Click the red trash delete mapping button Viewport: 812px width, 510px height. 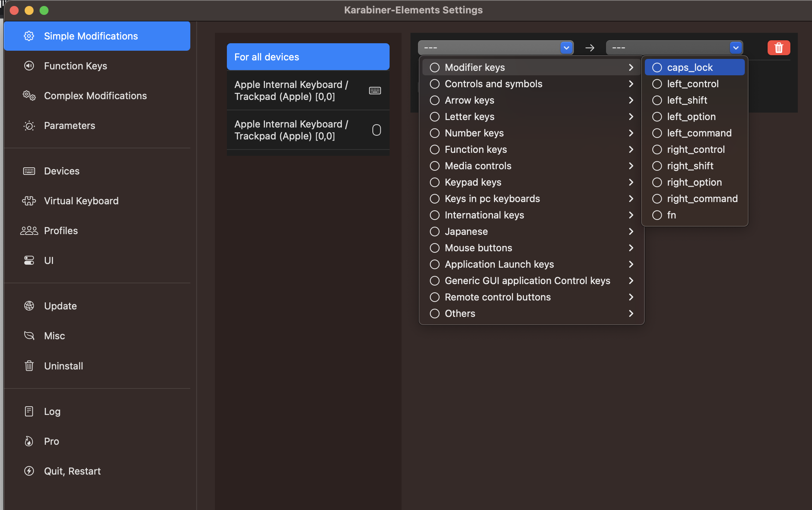pyautogui.click(x=778, y=48)
